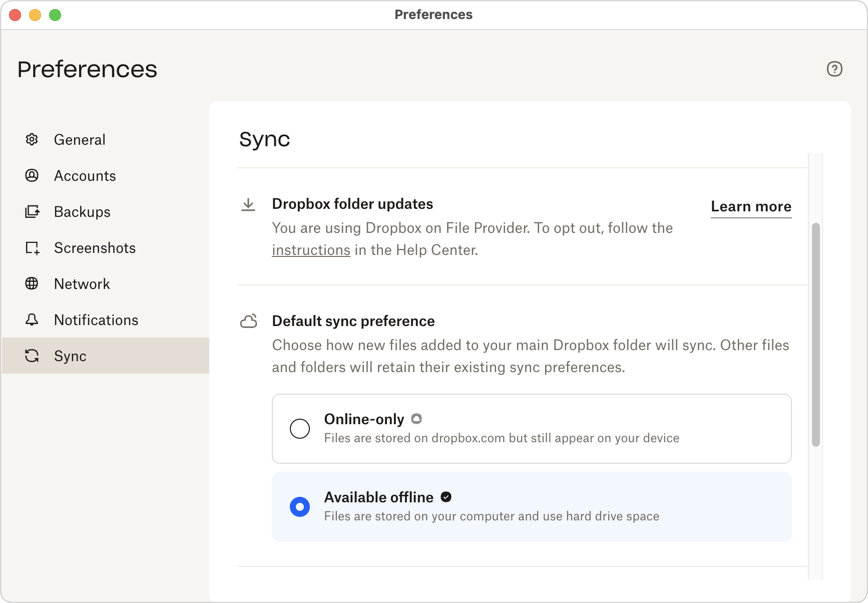Choose the Available offline radio button
The image size is (868, 603).
point(300,507)
